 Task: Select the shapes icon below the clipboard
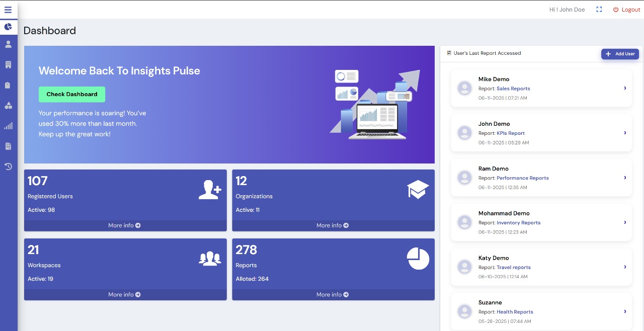point(8,106)
